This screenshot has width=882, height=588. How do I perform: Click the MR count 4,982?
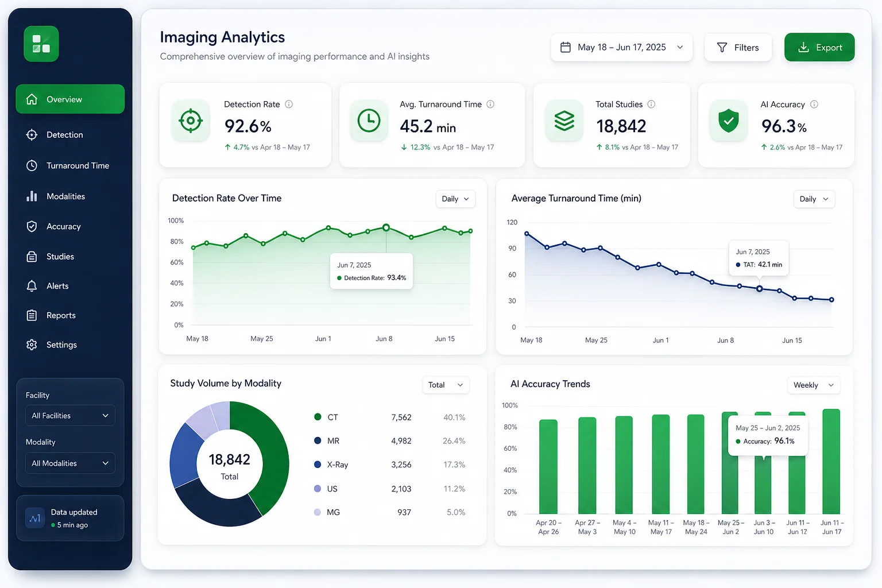tap(401, 441)
